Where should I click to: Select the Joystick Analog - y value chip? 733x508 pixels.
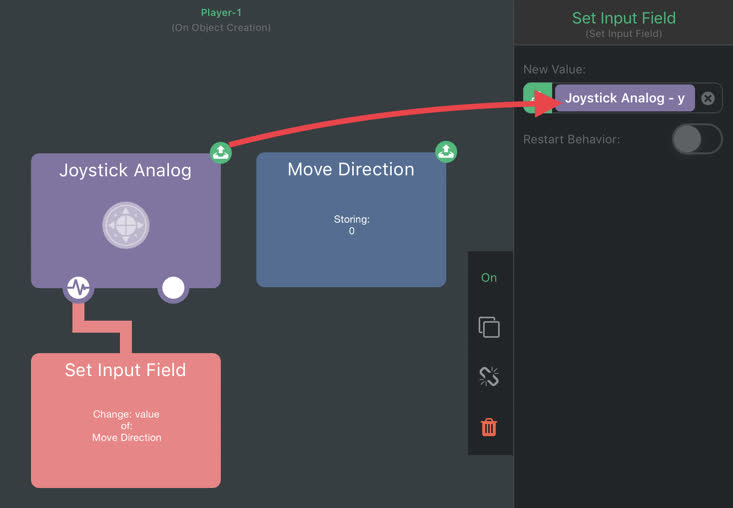[x=625, y=98]
